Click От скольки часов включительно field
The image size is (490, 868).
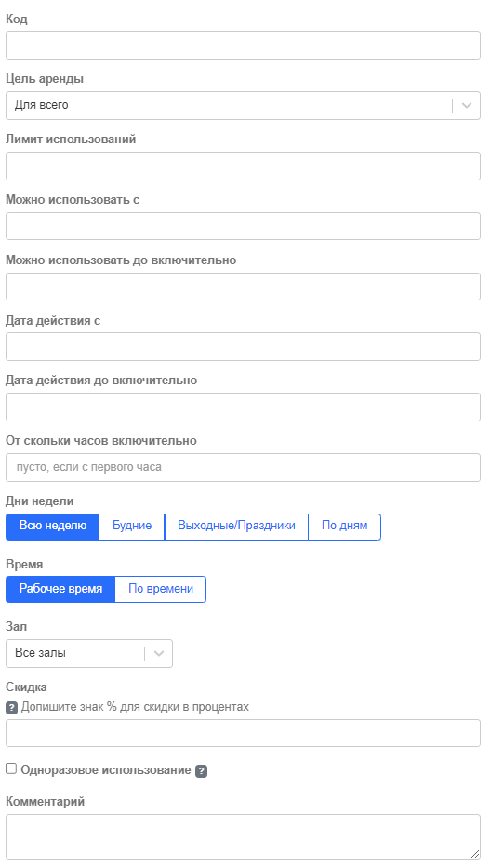click(x=243, y=467)
